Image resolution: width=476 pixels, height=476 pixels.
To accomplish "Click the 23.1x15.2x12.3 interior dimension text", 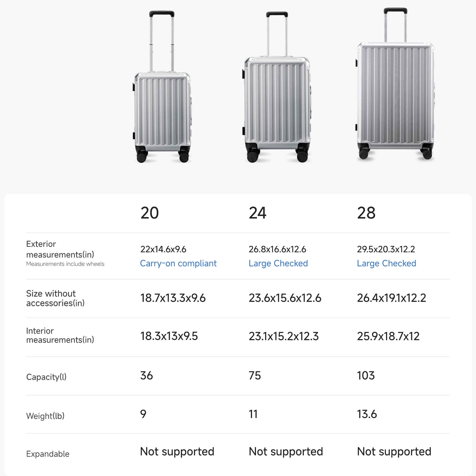I will coord(284,336).
